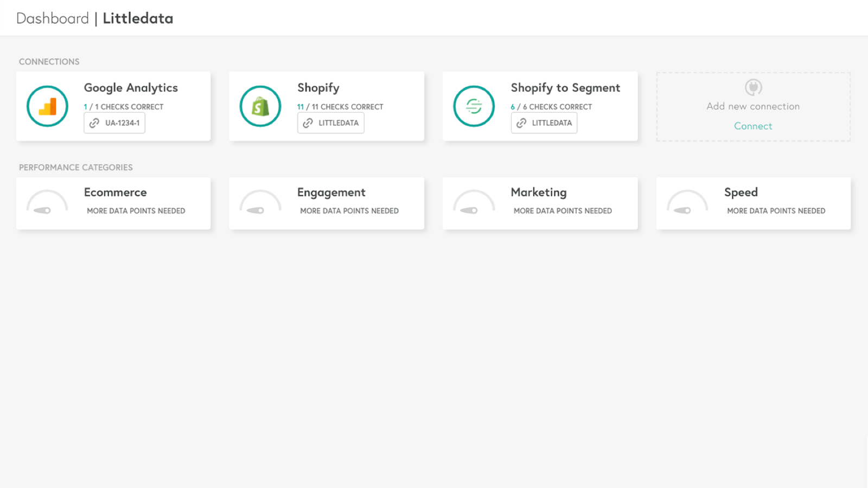
Task: Open LITTLEDATA button in the Shopify card
Action: (x=331, y=123)
